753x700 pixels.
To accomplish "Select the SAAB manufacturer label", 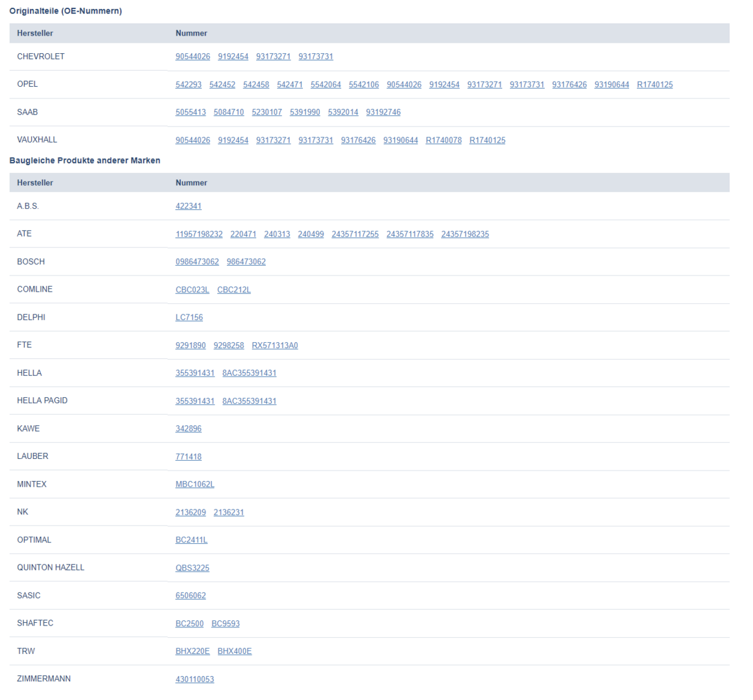I will (27, 112).
